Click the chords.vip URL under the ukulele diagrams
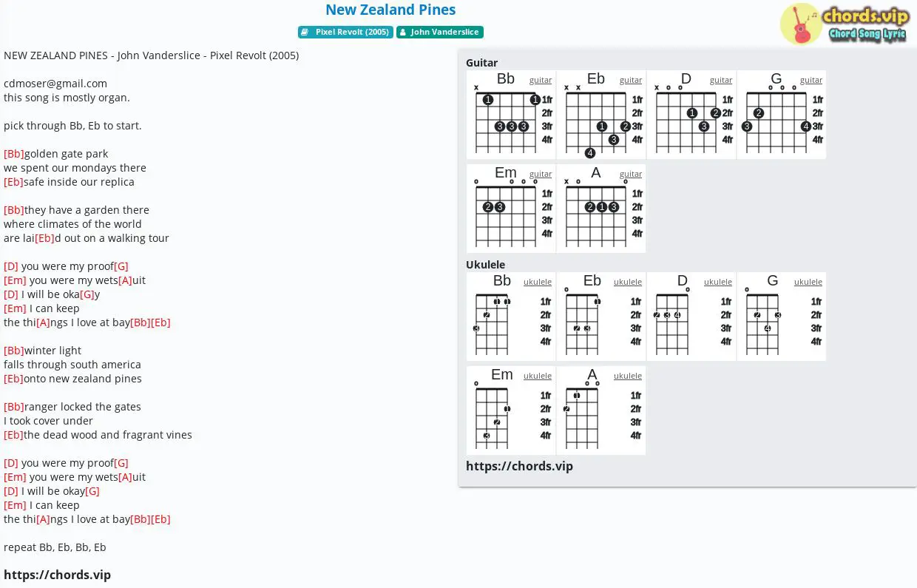 point(519,466)
